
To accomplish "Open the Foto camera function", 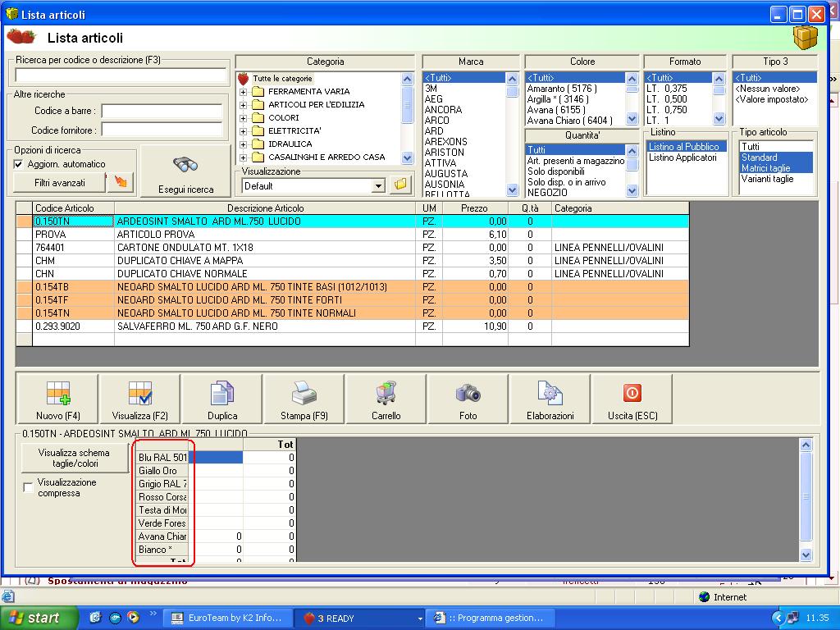I will (468, 399).
